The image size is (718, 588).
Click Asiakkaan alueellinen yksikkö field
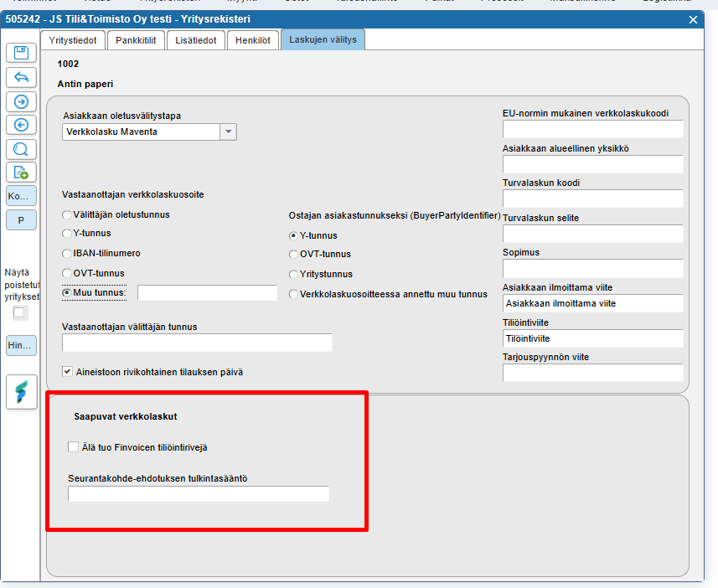click(593, 164)
